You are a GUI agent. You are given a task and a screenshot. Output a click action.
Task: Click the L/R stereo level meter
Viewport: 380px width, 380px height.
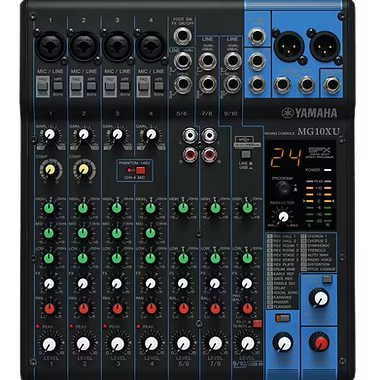pos(319,204)
